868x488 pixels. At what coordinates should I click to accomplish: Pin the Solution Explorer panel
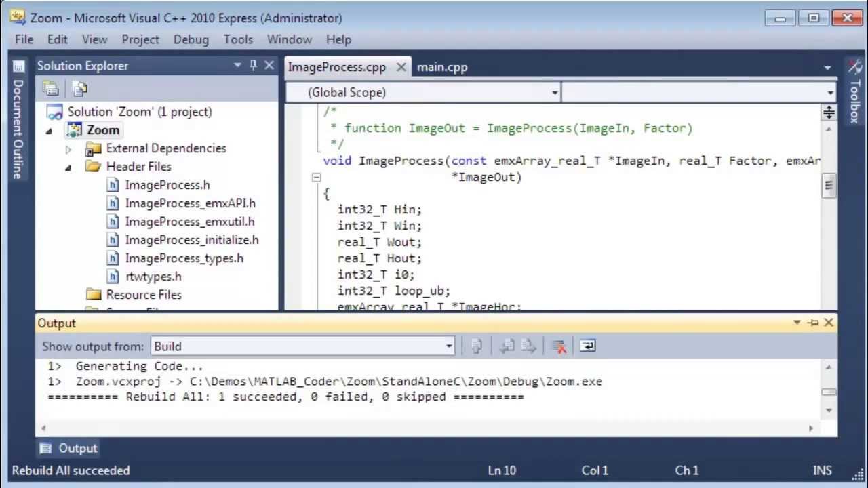pos(253,65)
